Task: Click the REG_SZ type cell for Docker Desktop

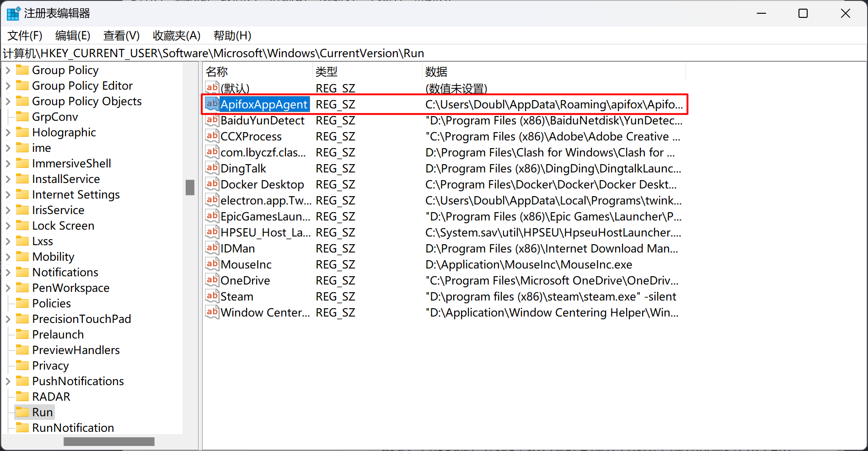Action: (x=335, y=184)
